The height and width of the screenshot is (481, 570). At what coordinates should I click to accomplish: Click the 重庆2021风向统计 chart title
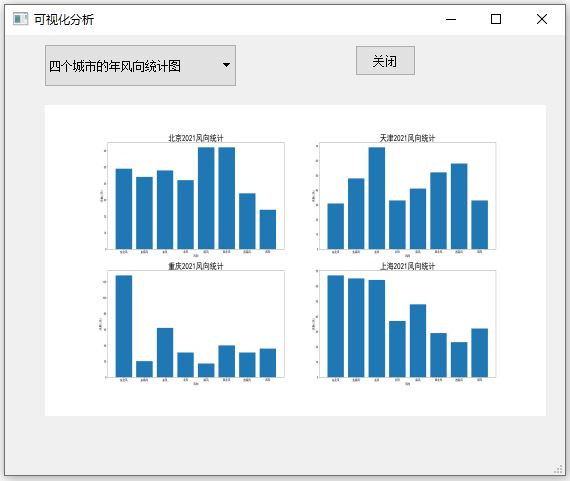(x=196, y=266)
